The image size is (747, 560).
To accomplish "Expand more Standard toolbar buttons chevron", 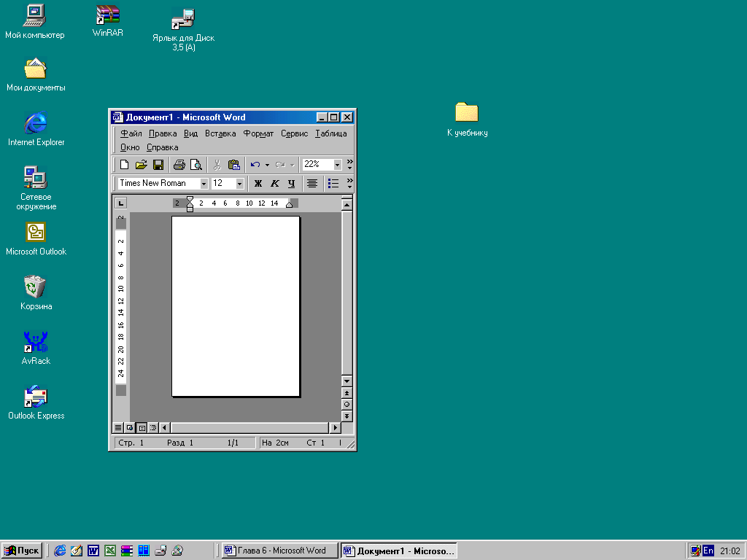I will click(x=349, y=165).
